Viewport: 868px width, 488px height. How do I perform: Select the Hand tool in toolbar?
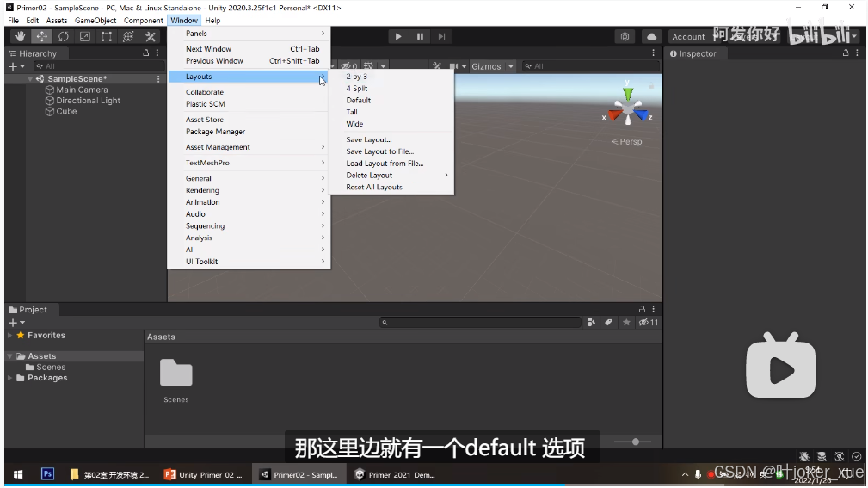coord(21,36)
